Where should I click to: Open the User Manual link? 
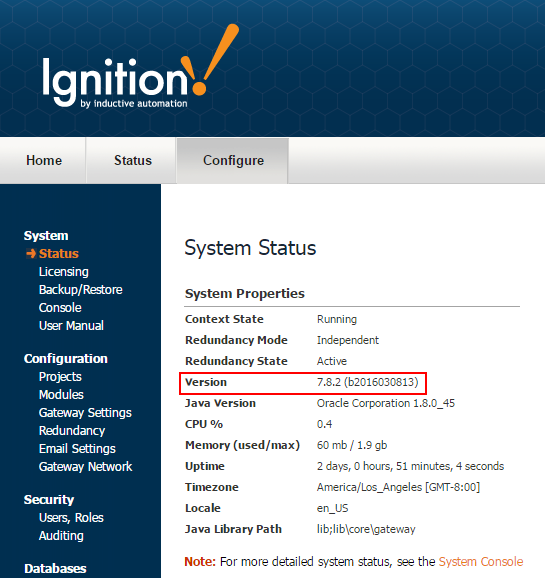point(71,326)
